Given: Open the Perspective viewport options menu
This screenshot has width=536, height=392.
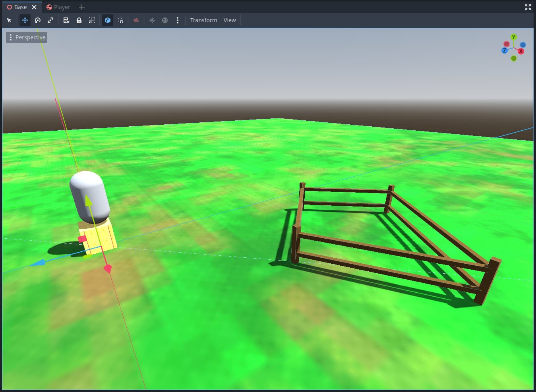Looking at the screenshot, I should click(x=27, y=37).
